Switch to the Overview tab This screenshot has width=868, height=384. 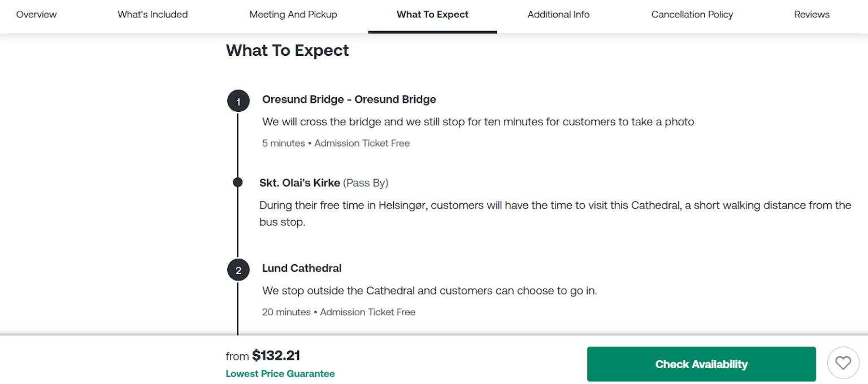click(x=36, y=15)
